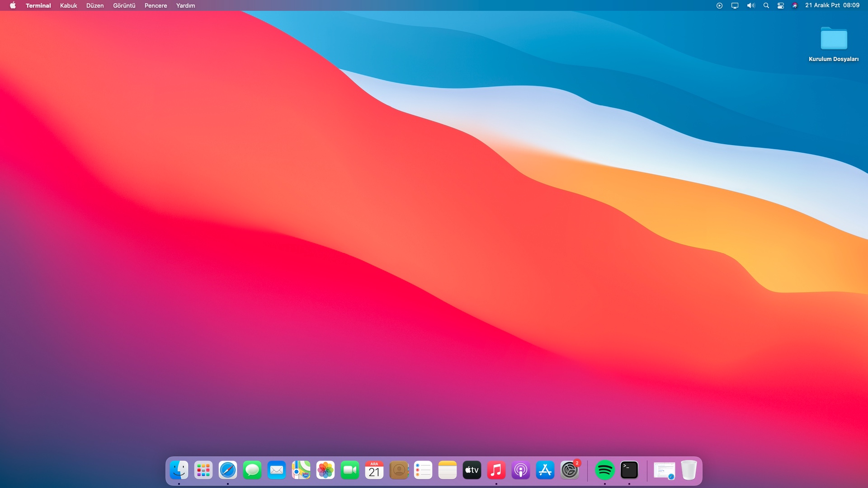
Task: Open Launchpad grid icon
Action: [203, 470]
